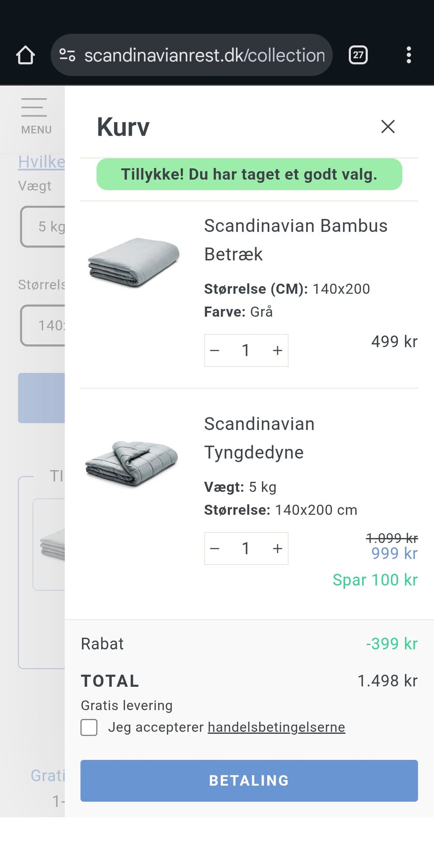The image size is (434, 868).
Task: Accept the handelsbetingelserne checkbox
Action: coord(89,727)
